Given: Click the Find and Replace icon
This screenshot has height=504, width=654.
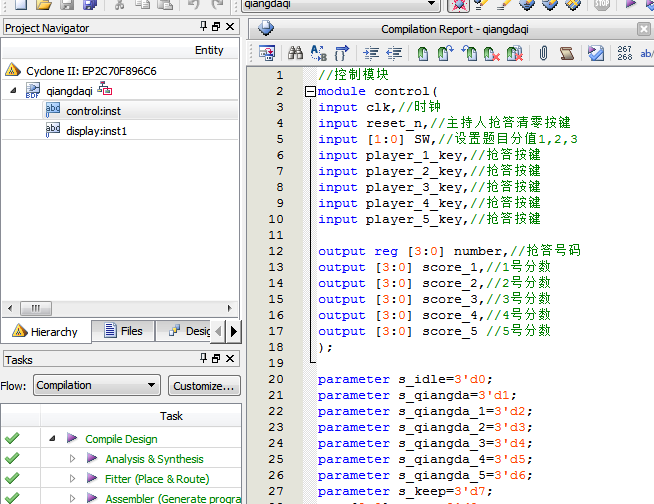Looking at the screenshot, I should point(318,52).
